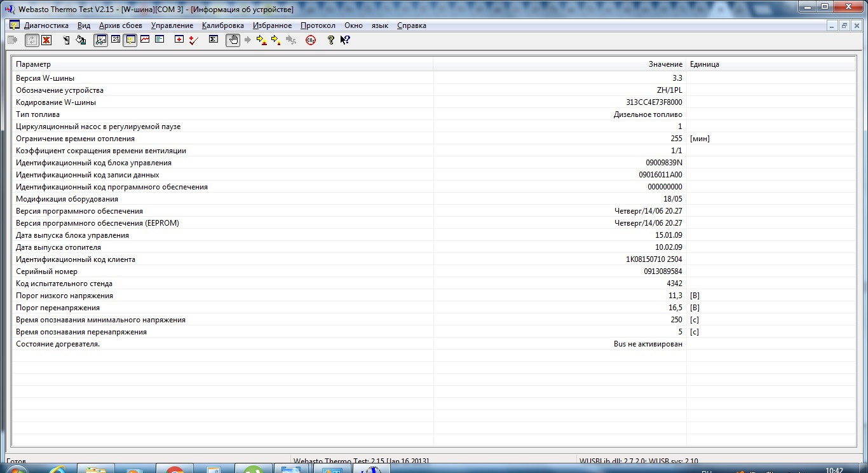This screenshot has height=473, width=868.
Task: Click the text list window toolbar icon
Action: pyautogui.click(x=159, y=40)
